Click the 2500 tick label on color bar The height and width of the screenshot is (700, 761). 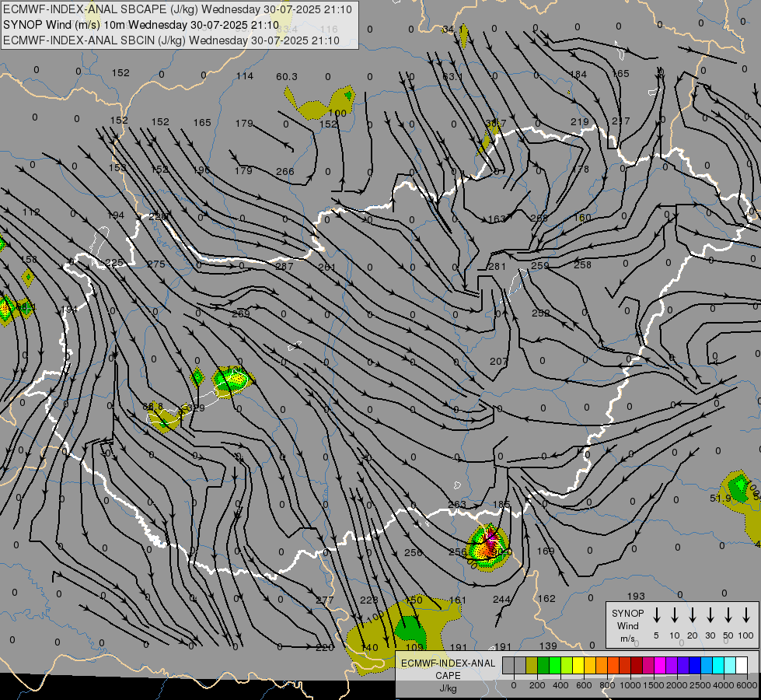pyautogui.click(x=700, y=685)
